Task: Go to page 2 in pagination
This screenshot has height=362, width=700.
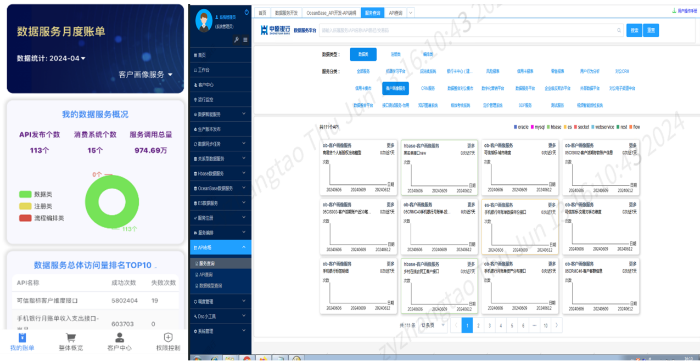Action: click(478, 325)
